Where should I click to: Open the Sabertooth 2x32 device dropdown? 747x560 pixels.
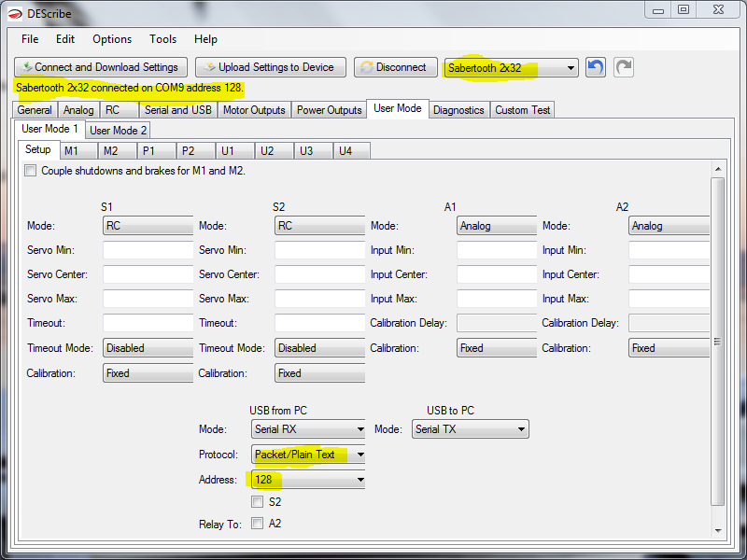coord(511,67)
